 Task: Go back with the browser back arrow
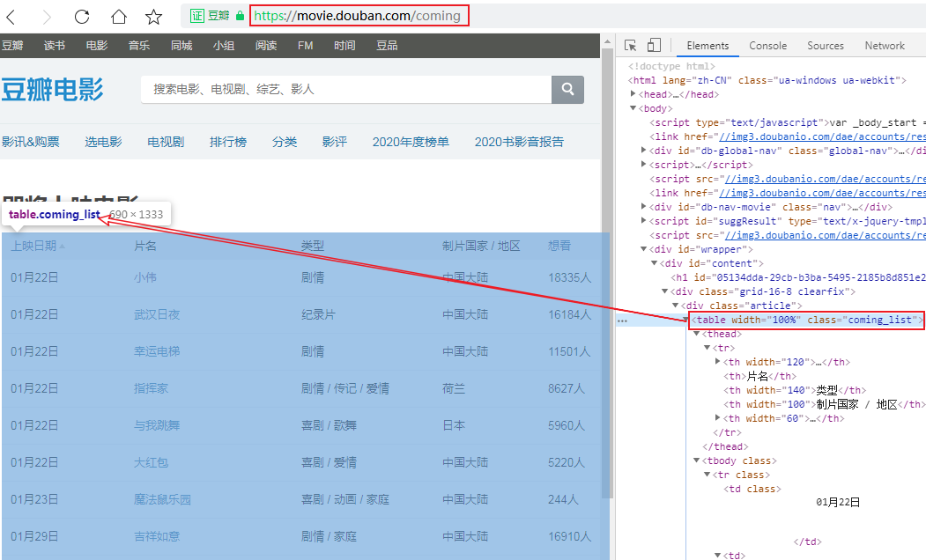[x=11, y=17]
